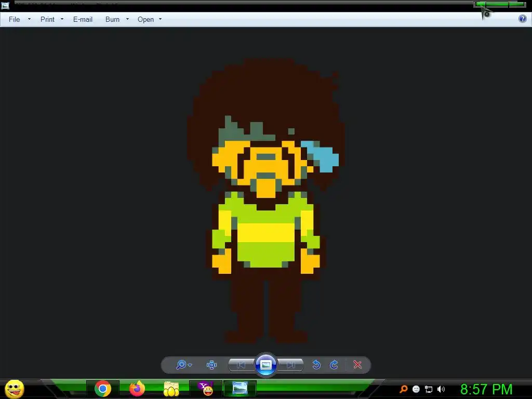The image size is (532, 399).
Task: Open the Open menu
Action: coord(145,19)
